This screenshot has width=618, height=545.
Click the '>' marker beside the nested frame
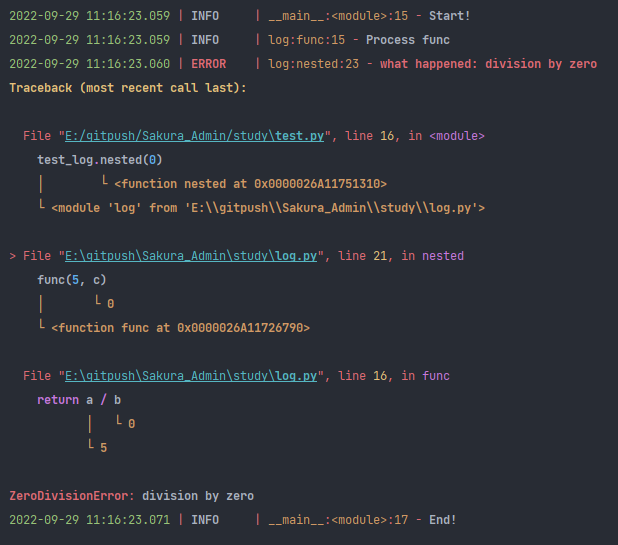13,256
